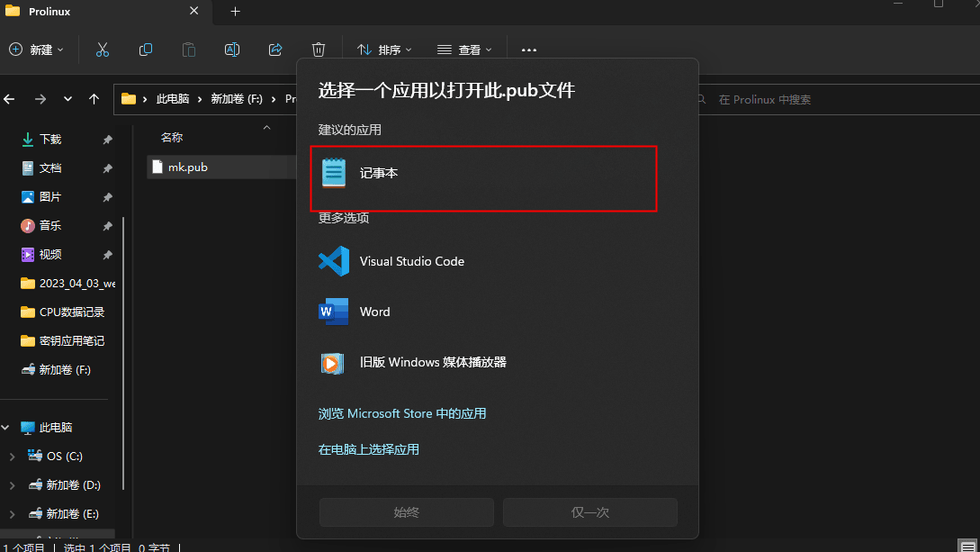Open the 新建 dropdown menu
Viewport: 980px width, 552px height.
37,50
